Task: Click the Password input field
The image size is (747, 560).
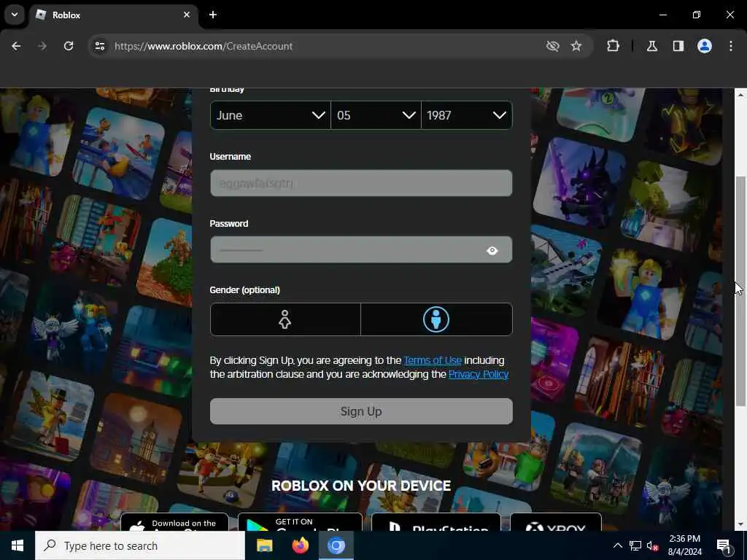Action: [361, 249]
